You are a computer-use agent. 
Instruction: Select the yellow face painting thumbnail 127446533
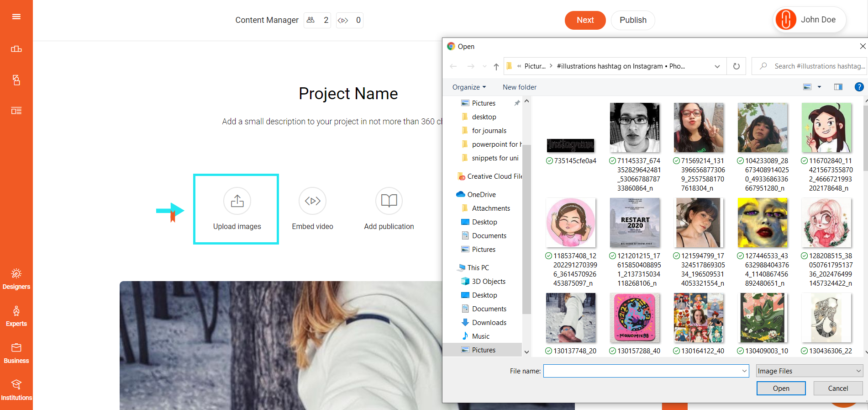point(763,223)
